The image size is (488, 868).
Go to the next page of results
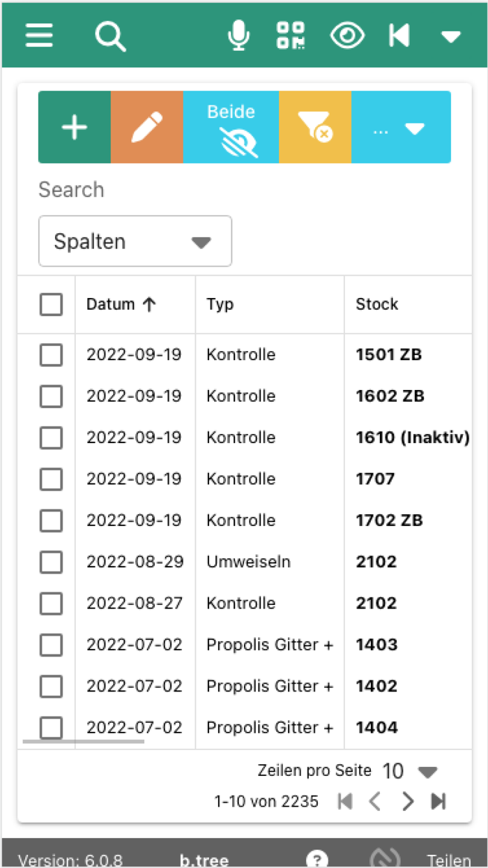tap(408, 801)
